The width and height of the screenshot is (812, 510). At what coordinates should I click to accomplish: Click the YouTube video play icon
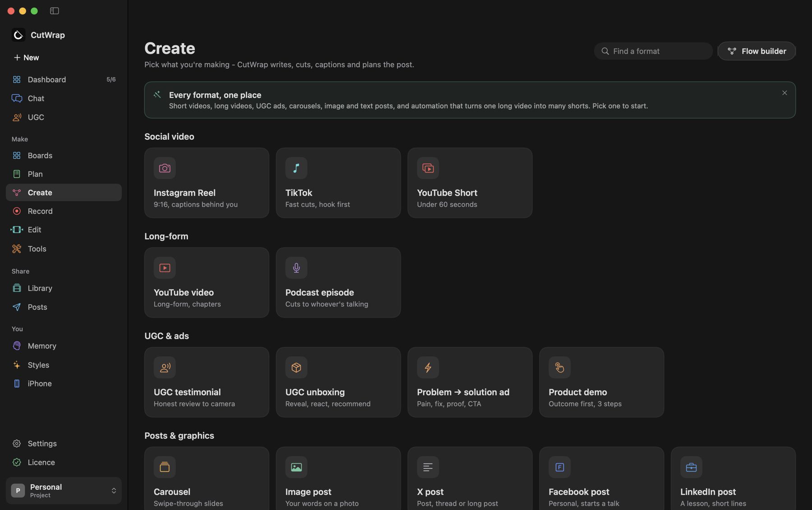165,268
